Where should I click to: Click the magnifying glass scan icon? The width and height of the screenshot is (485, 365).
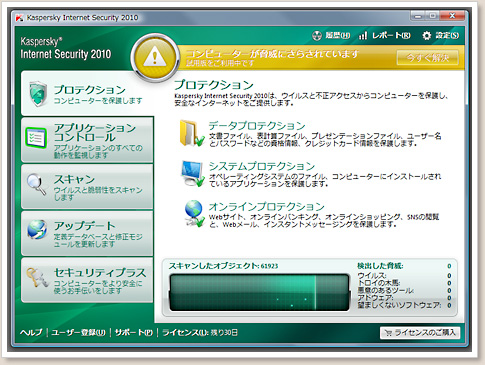tap(37, 184)
